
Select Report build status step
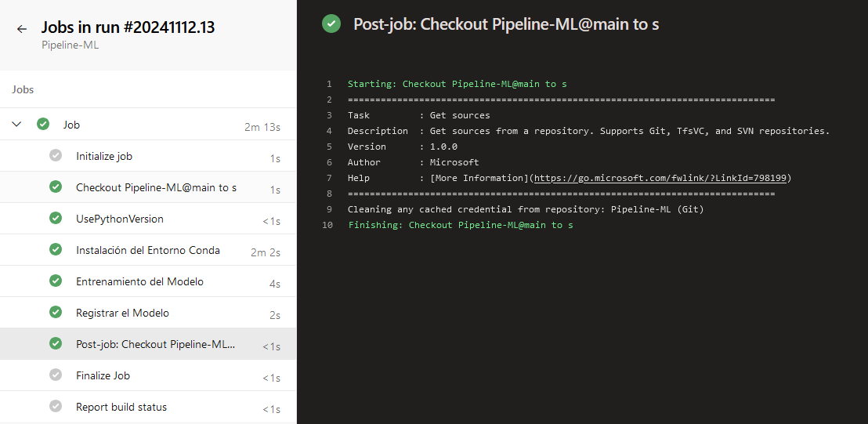tap(121, 407)
